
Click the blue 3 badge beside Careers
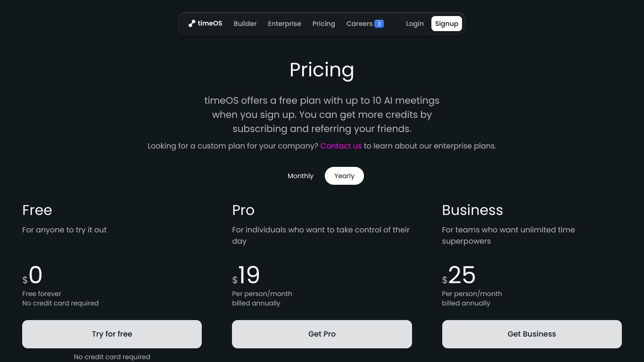coord(379,24)
